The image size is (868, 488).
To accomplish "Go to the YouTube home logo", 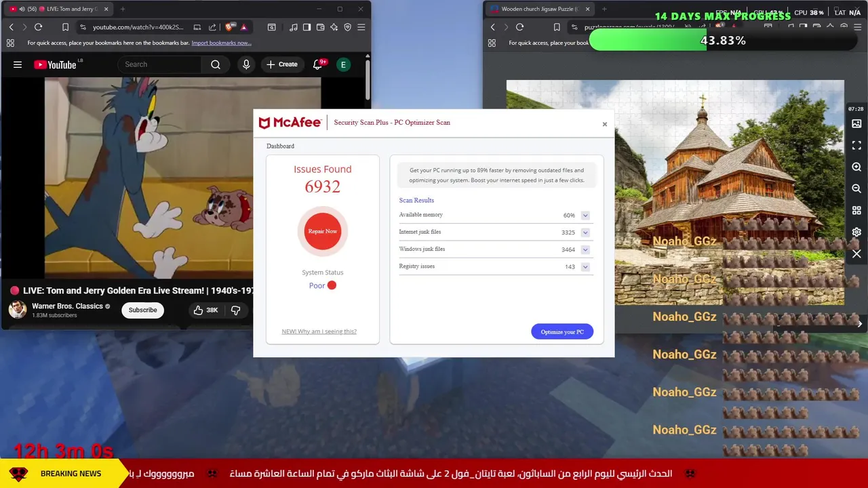I will 56,64.
